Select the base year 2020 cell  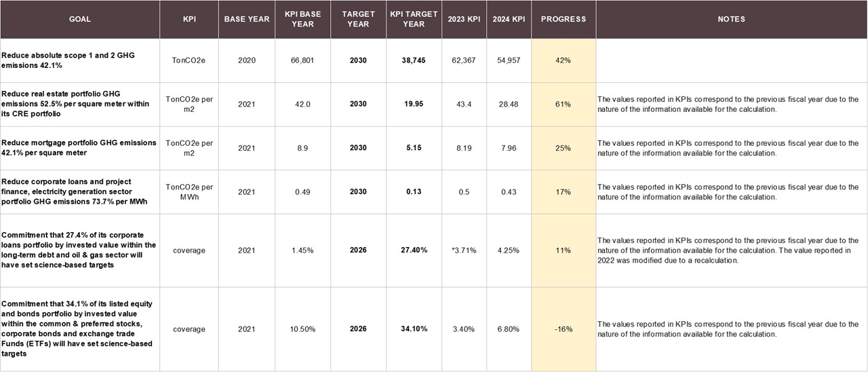click(x=247, y=60)
